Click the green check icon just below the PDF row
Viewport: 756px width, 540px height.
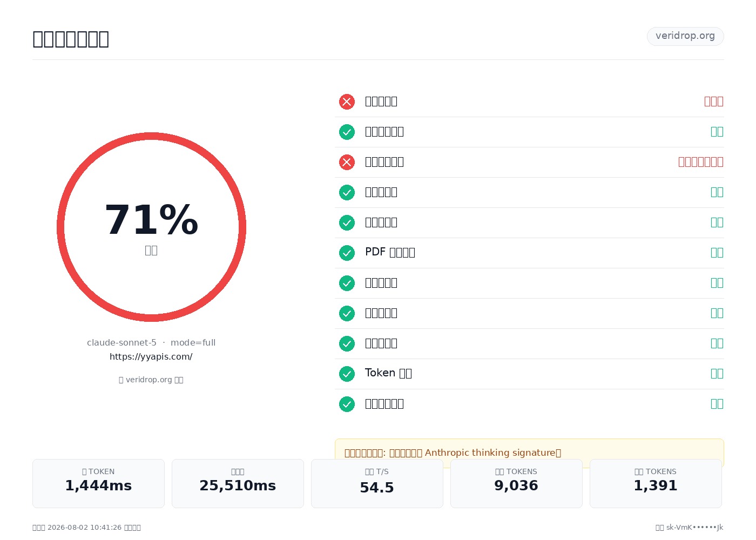(347, 283)
